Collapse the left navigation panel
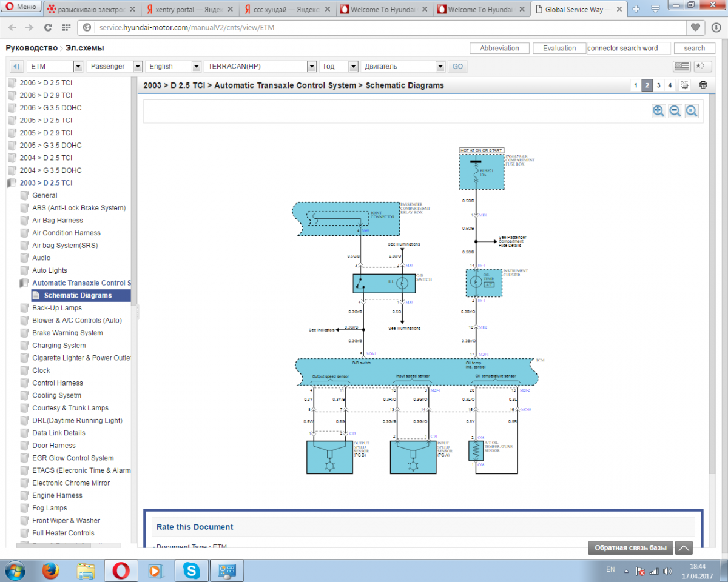728x582 pixels. point(16,66)
